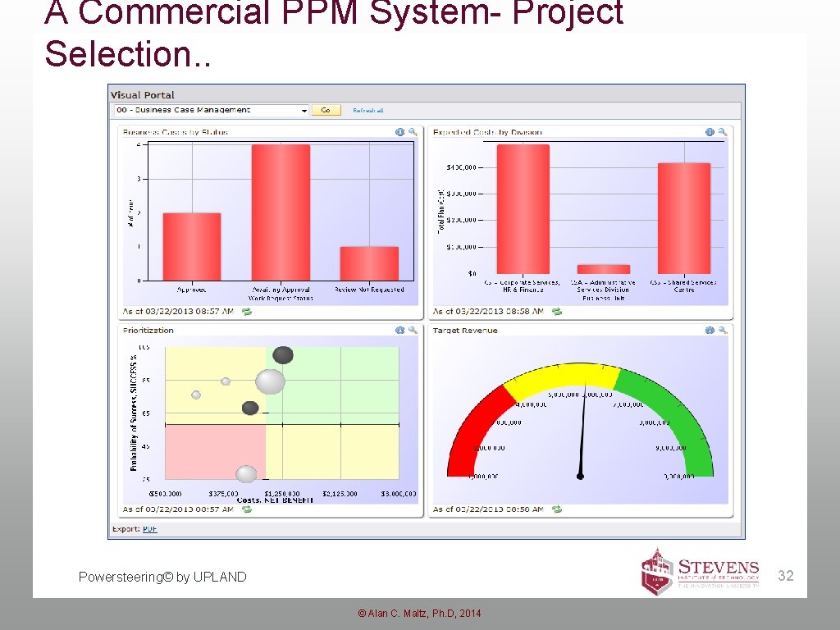Open info icon on Prioritization panel
The height and width of the screenshot is (630, 840).
pos(399,330)
